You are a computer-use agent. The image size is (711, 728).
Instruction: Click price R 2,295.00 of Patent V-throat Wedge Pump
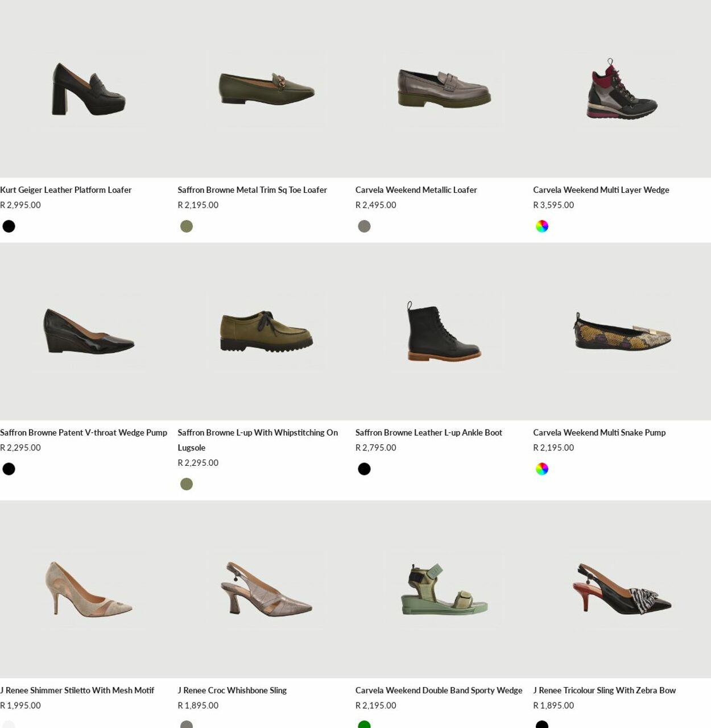[x=20, y=448]
